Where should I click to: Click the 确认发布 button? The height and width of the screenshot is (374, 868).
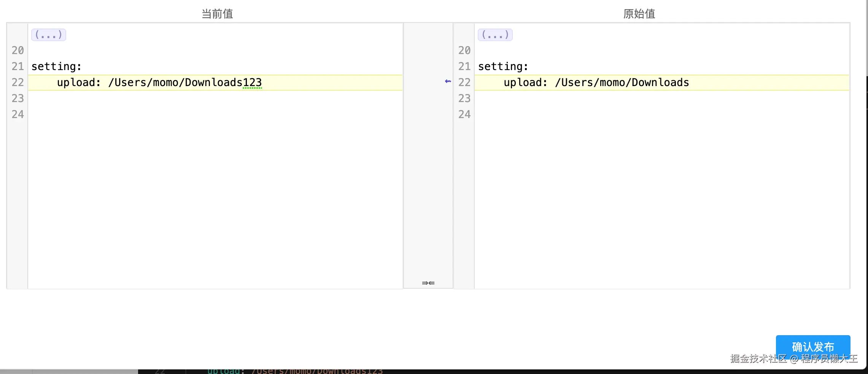click(813, 347)
